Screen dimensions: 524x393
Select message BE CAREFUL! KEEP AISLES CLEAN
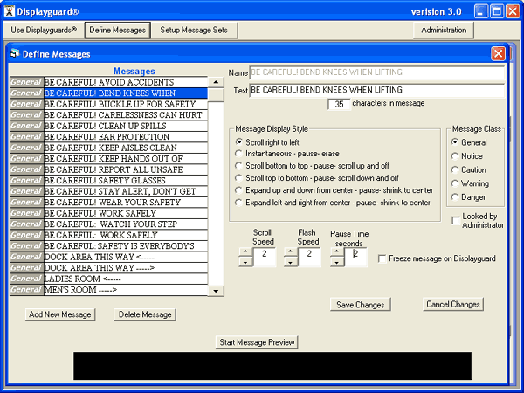(x=109, y=148)
